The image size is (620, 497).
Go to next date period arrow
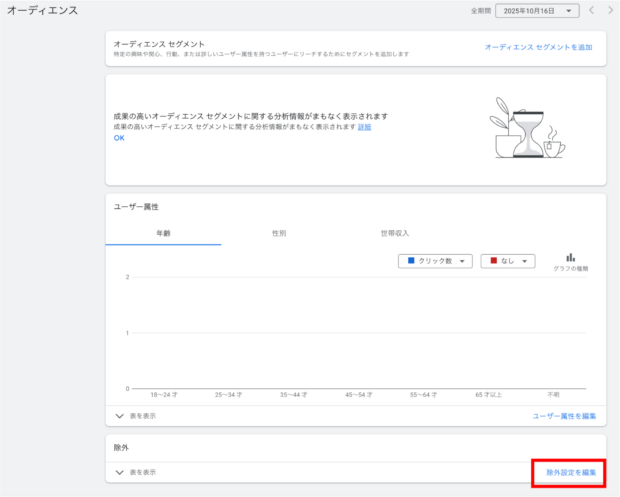[x=610, y=10]
